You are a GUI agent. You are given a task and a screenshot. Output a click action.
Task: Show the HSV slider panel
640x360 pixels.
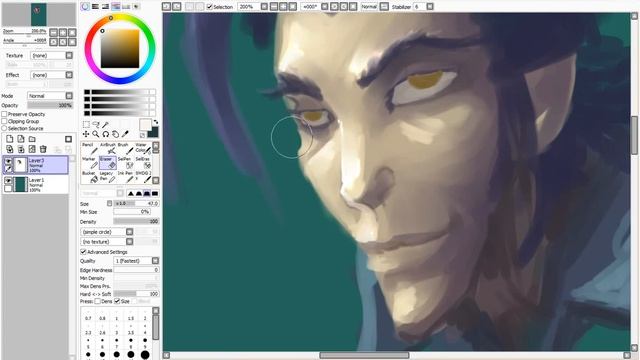pos(105,7)
